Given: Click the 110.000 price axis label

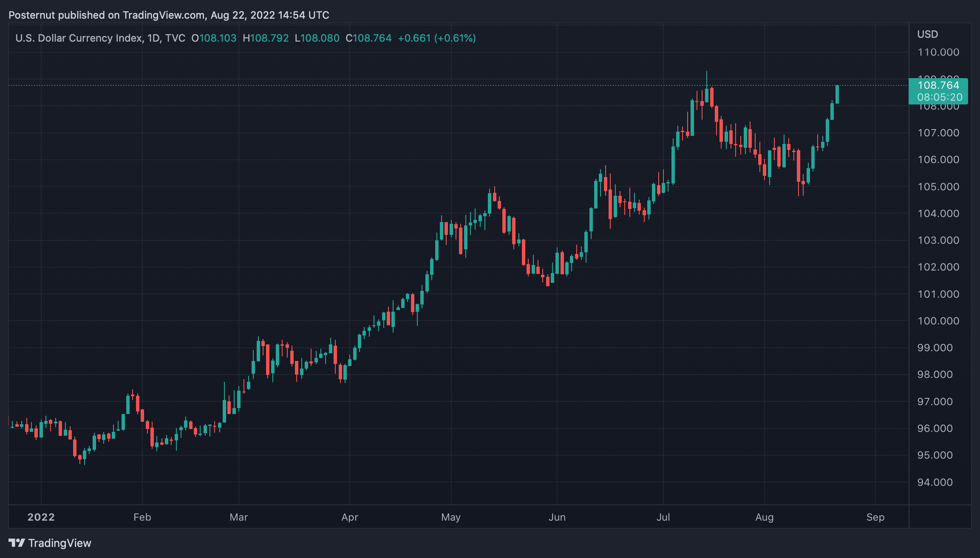Looking at the screenshot, I should (938, 52).
